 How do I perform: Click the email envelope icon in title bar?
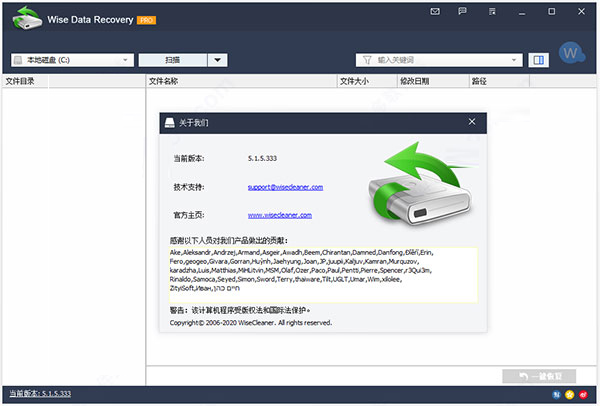(x=435, y=12)
